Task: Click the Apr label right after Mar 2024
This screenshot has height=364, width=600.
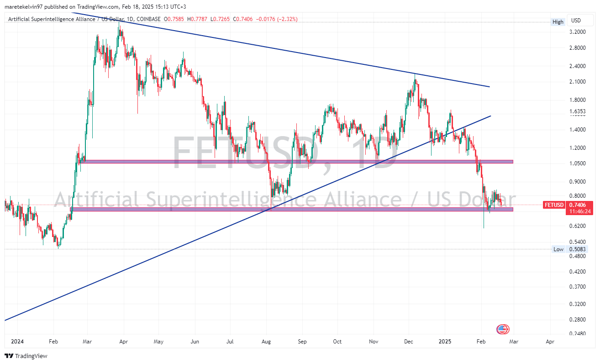Action: [123, 342]
